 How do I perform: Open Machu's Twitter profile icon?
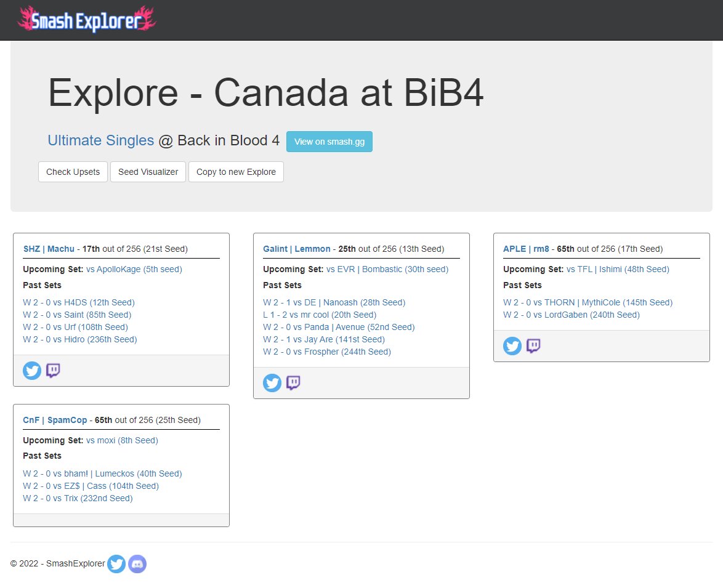pos(31,371)
